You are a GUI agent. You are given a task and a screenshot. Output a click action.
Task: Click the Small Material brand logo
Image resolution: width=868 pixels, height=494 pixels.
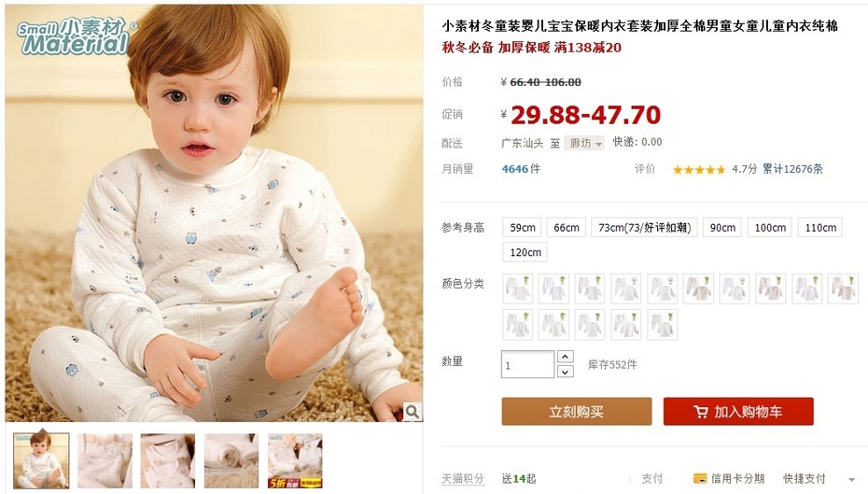pos(76,36)
